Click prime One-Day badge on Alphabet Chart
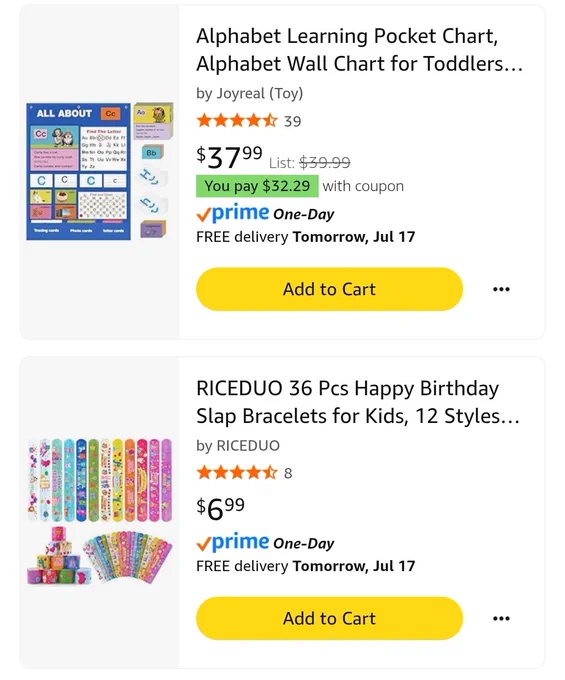Image resolution: width=565 pixels, height=680 pixels. (265, 213)
